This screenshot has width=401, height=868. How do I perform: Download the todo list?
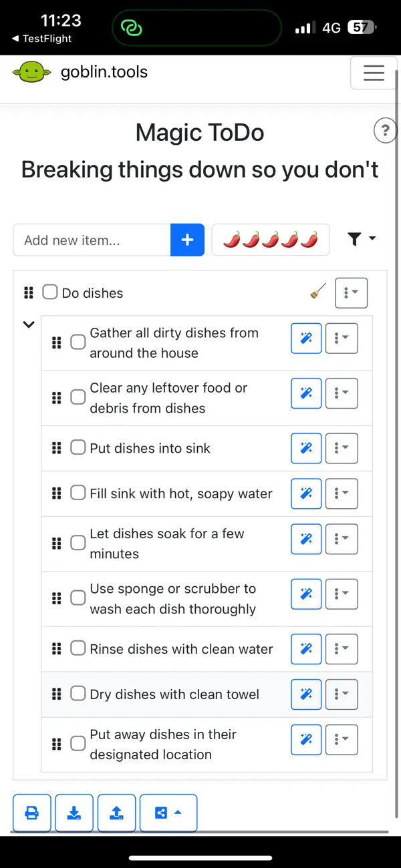tap(74, 813)
